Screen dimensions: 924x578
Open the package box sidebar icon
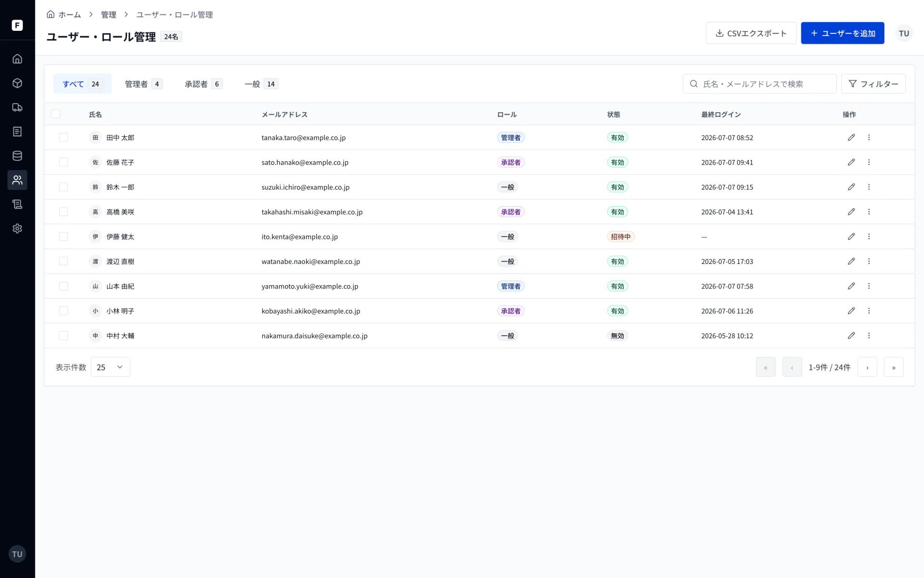coord(17,83)
